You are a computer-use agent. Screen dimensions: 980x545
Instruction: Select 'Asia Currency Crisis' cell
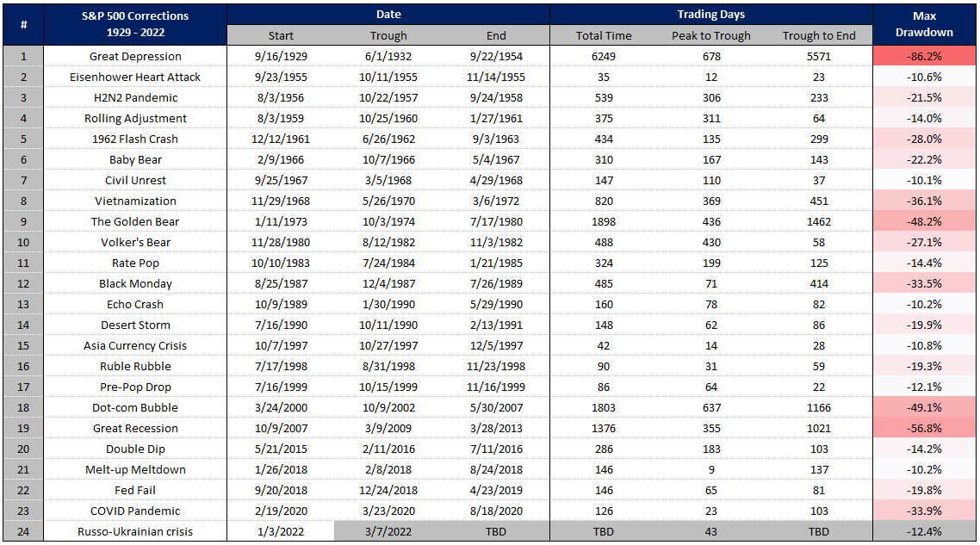[x=135, y=345]
